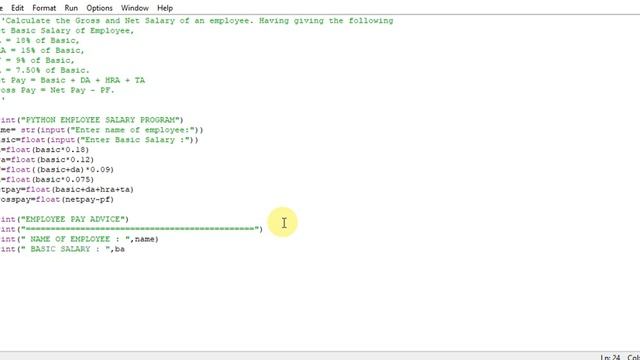
Task: Click the "Enter name of employee:" input line
Action: (102, 130)
